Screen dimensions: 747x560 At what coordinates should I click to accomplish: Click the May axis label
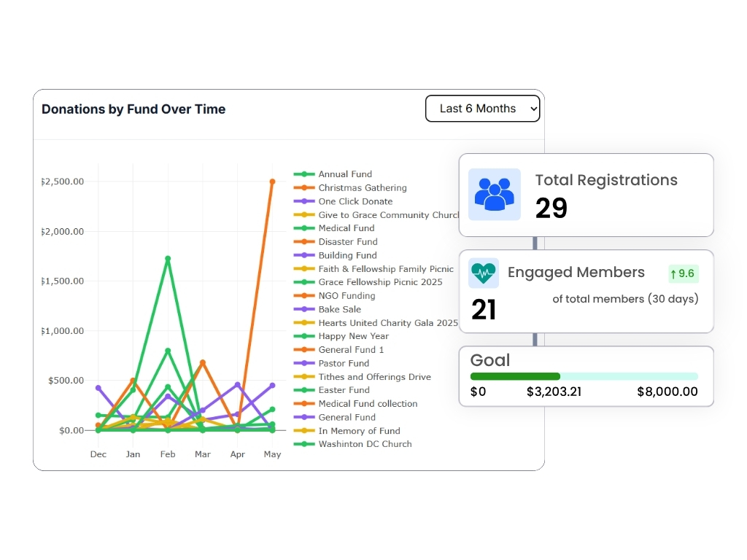pos(273,454)
